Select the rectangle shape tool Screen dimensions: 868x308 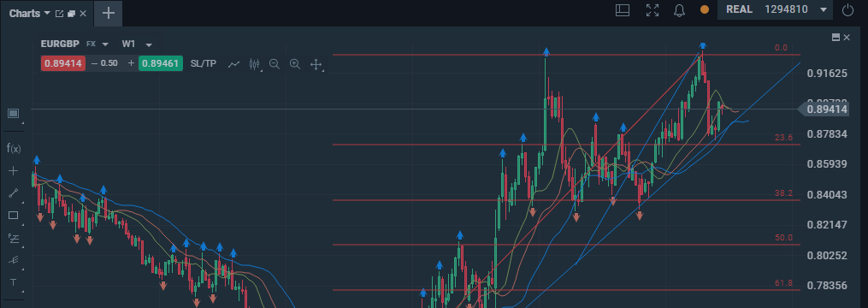tap(14, 216)
